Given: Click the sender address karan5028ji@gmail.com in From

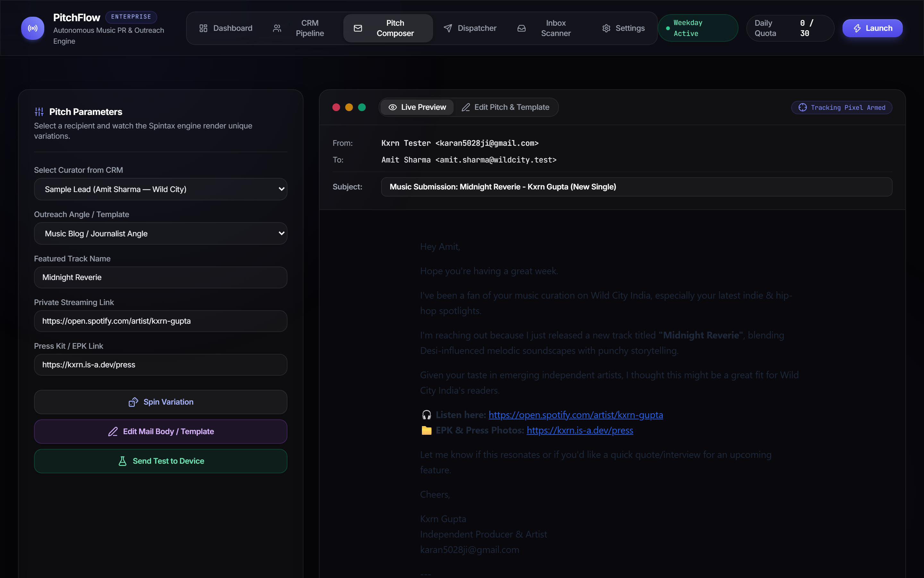Looking at the screenshot, I should (487, 143).
